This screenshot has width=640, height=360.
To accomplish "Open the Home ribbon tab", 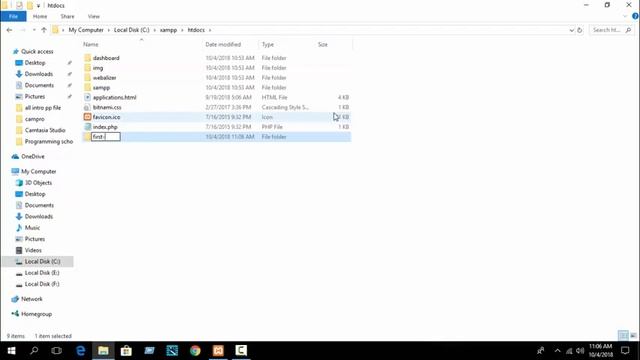I will (40, 16).
